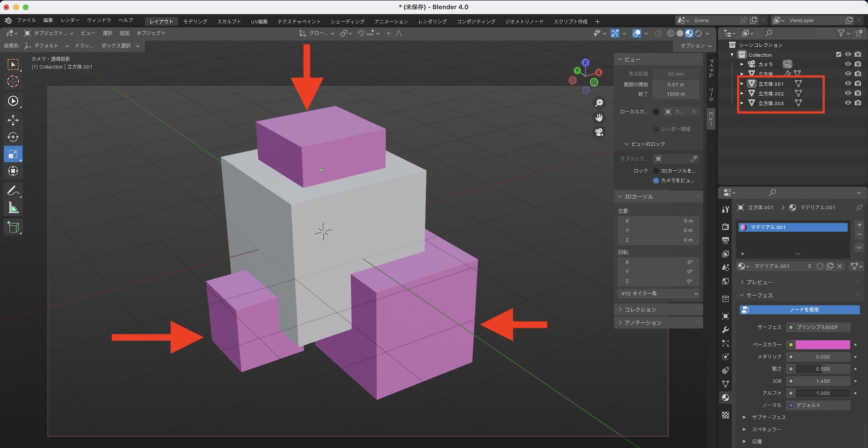This screenshot has height=448, width=868.
Task: Select the Move tool in the toolbar
Action: [x=13, y=120]
